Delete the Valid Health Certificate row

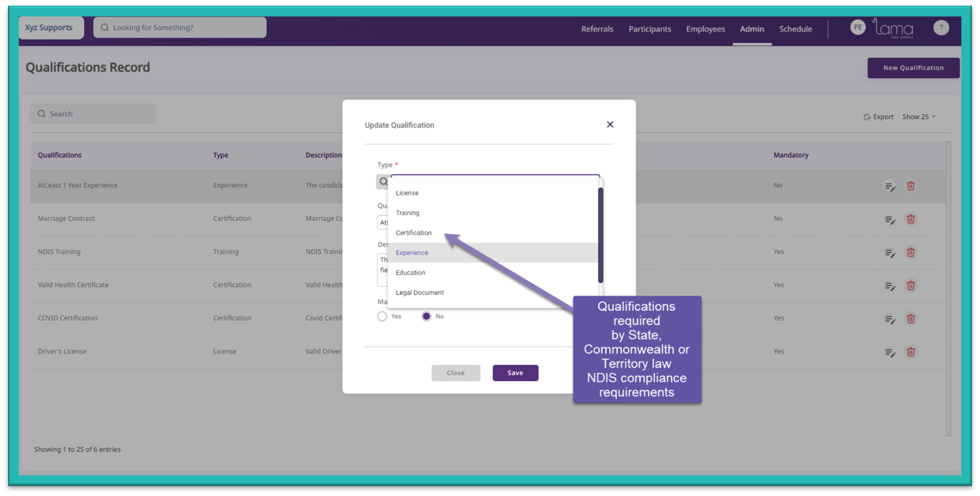[911, 285]
